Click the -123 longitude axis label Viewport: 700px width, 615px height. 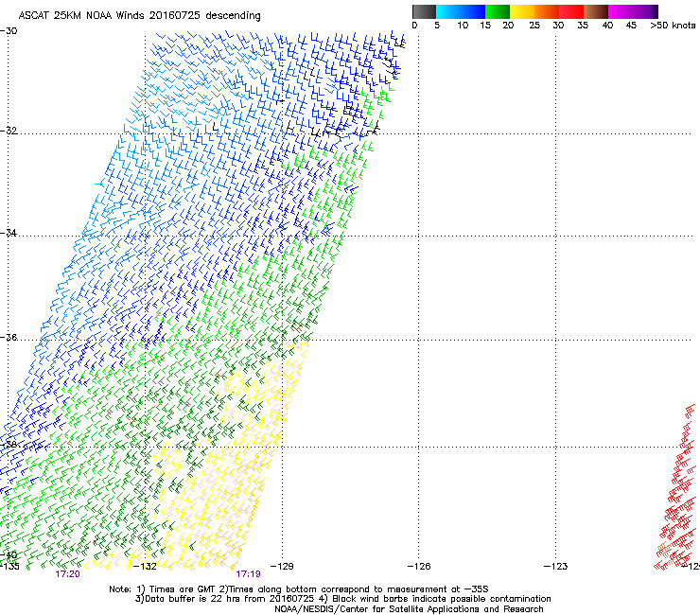pos(556,567)
